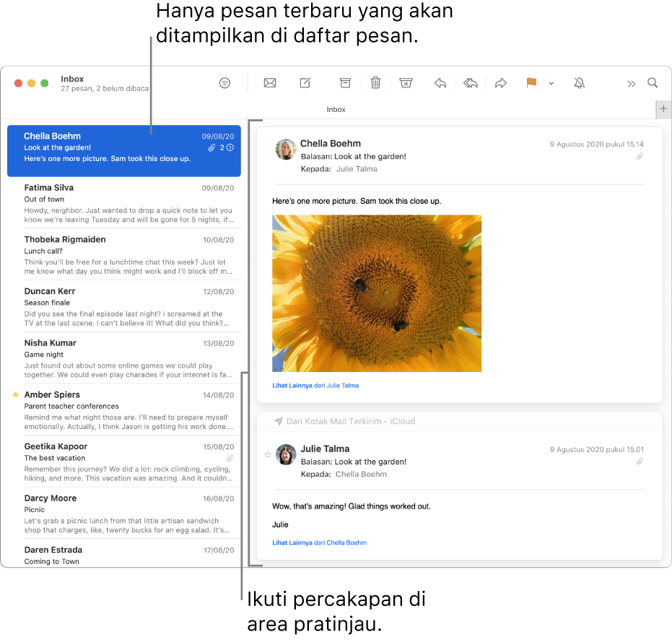Click Chella Boehm avatar in preview
672x640 pixels.
point(286,150)
